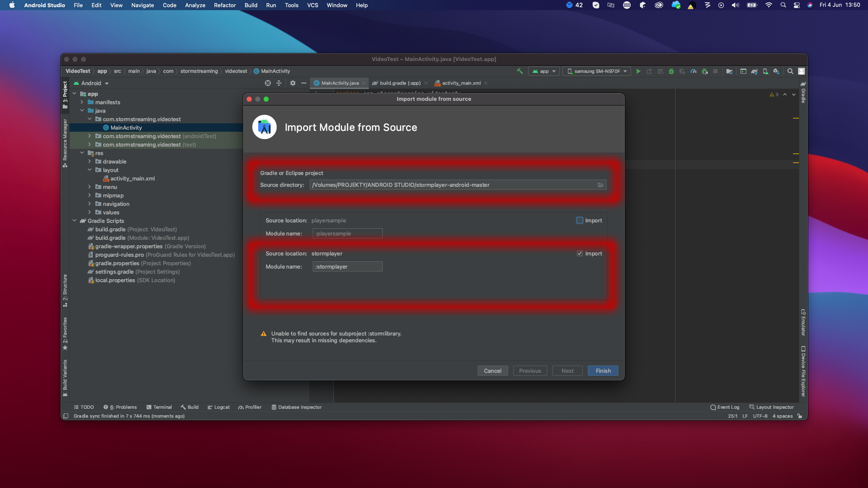Click Select Opened File target icon
The image size is (868, 488).
click(x=268, y=83)
